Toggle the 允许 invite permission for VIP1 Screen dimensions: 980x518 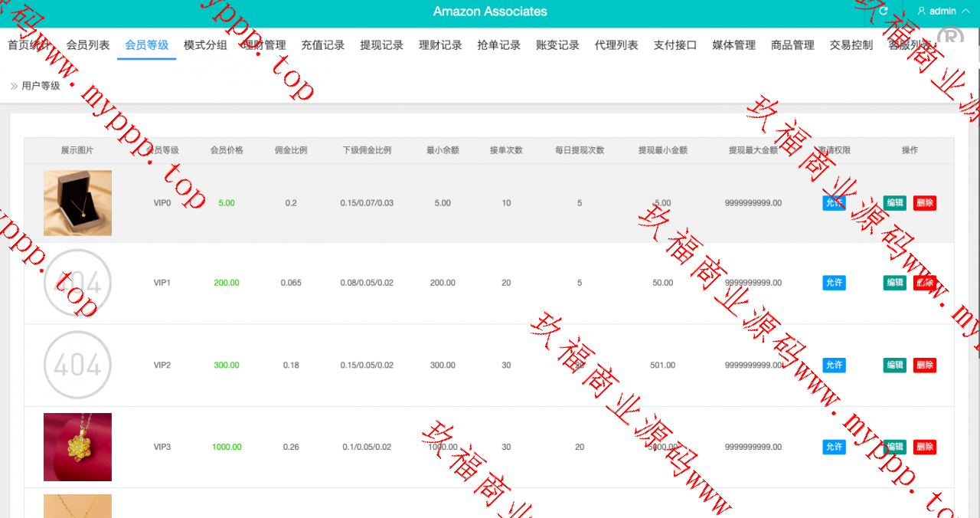click(x=834, y=283)
